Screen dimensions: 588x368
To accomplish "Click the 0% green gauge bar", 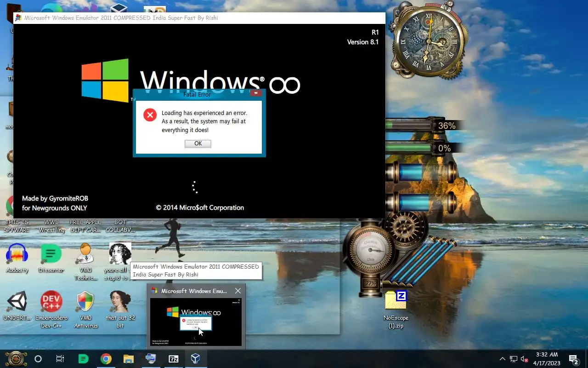I will point(410,148).
